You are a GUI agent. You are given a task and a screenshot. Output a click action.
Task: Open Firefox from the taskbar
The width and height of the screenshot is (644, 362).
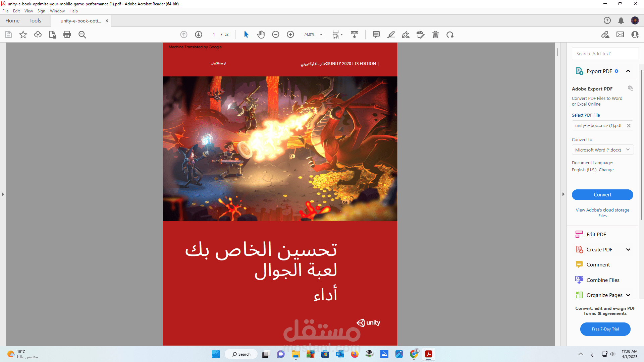355,354
